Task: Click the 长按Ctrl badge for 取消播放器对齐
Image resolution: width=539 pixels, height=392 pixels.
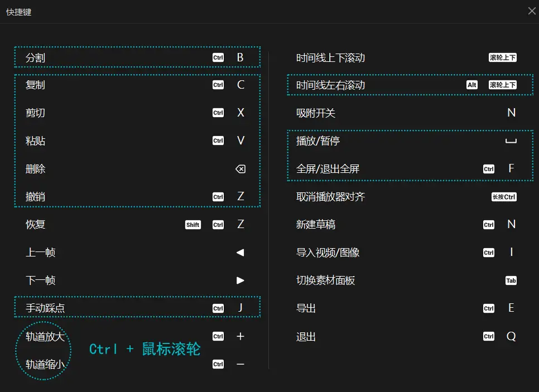Action: [504, 197]
